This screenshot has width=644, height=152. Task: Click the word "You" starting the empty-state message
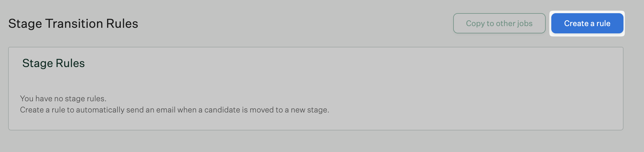coord(27,99)
